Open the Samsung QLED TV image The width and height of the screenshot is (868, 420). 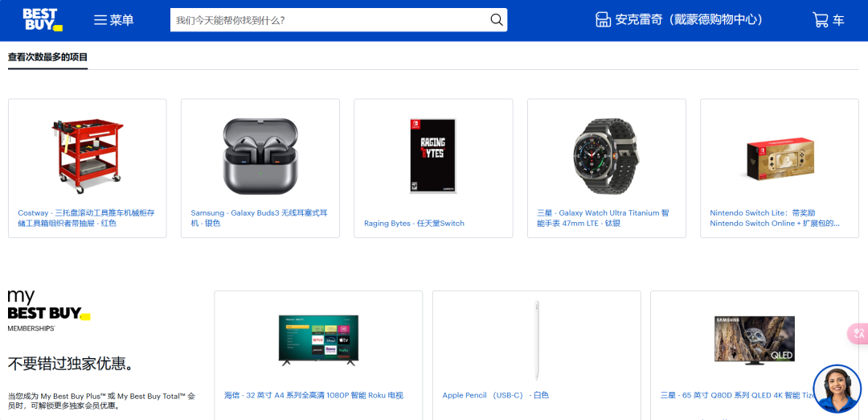[755, 340]
